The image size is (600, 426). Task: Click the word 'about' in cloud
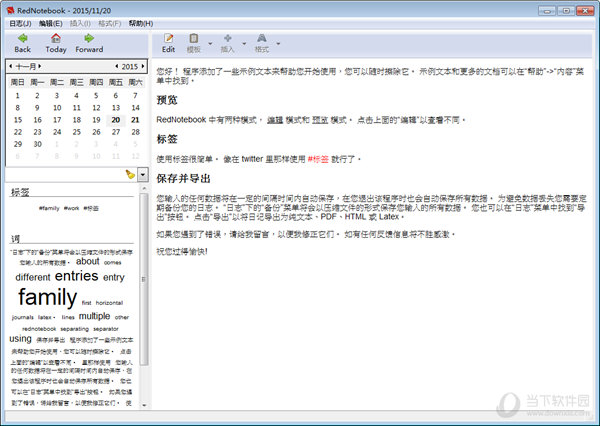pos(88,261)
